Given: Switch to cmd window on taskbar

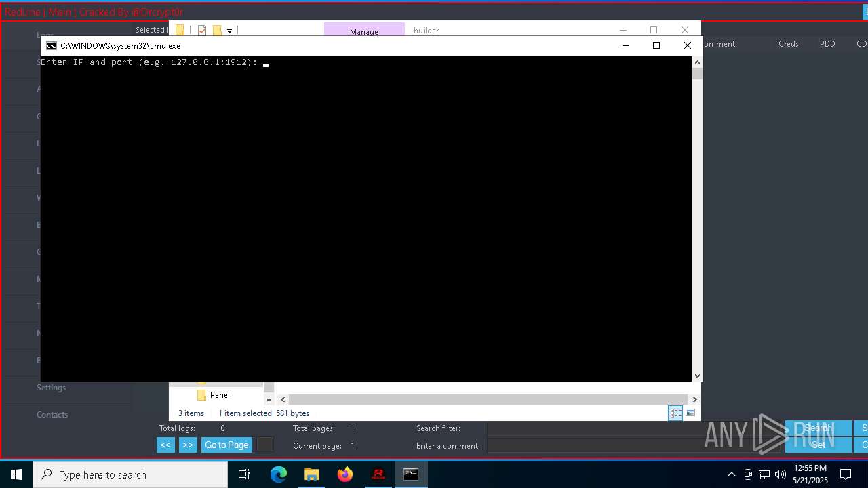Looking at the screenshot, I should point(412,474).
